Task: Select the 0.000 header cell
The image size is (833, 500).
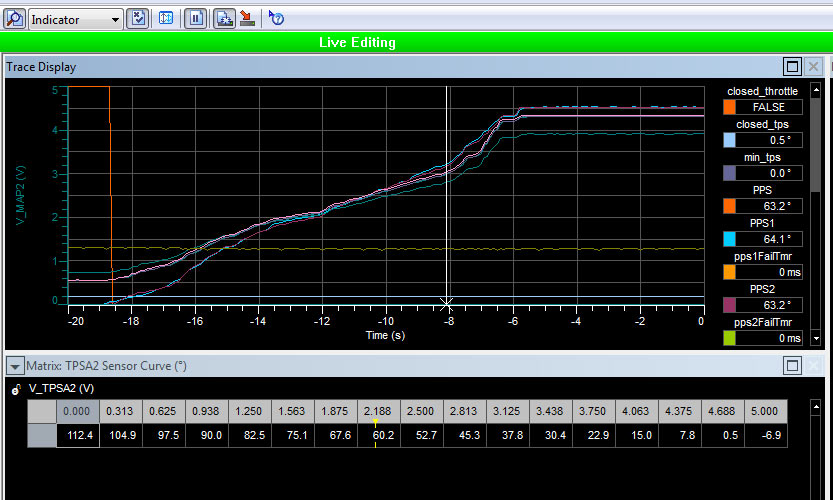Action: click(x=77, y=411)
